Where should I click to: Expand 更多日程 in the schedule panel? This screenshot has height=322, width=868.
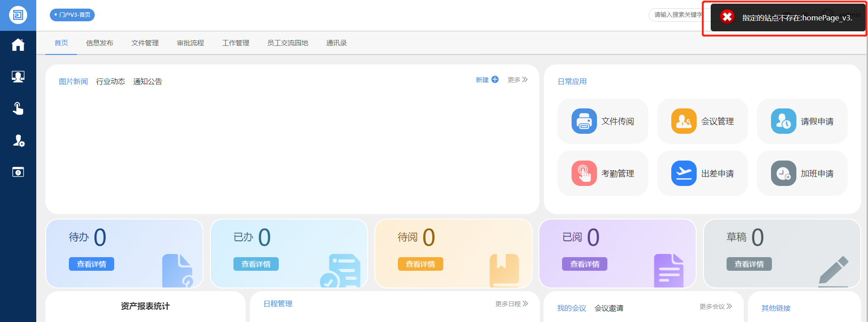point(512,303)
